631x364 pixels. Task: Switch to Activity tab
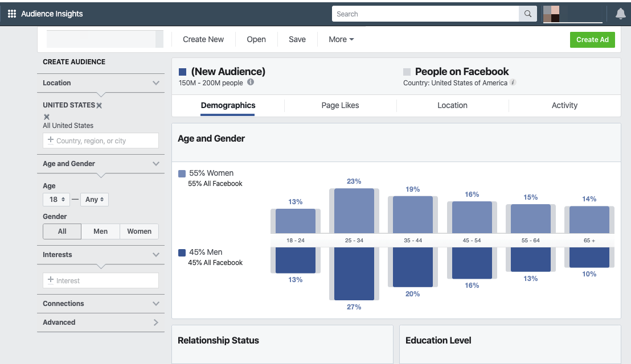[564, 105]
